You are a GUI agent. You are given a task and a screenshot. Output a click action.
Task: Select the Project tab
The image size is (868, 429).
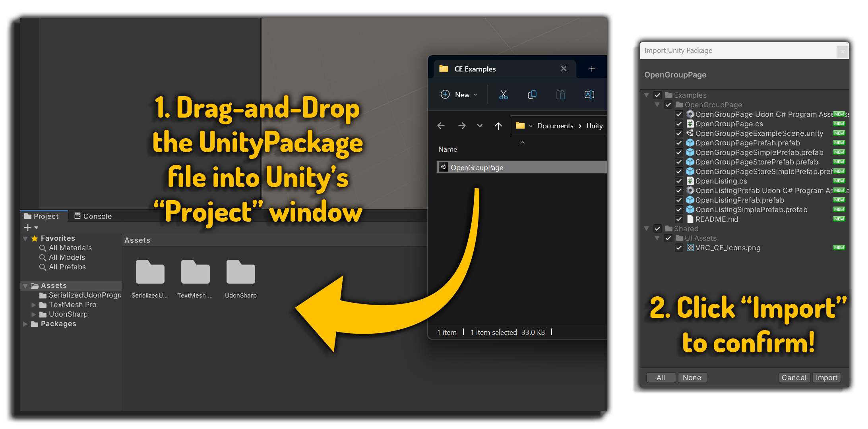click(41, 216)
